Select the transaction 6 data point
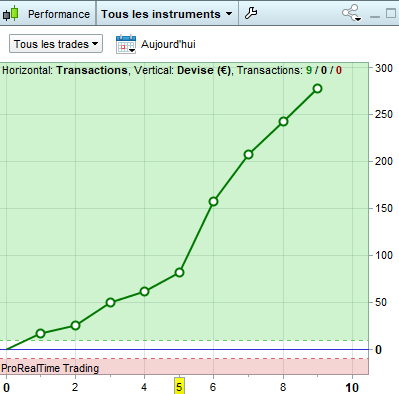399x394 pixels. point(214,201)
